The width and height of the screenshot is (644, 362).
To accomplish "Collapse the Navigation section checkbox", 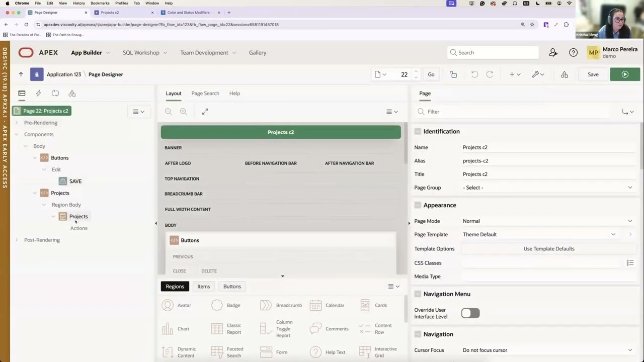I will [x=418, y=334].
